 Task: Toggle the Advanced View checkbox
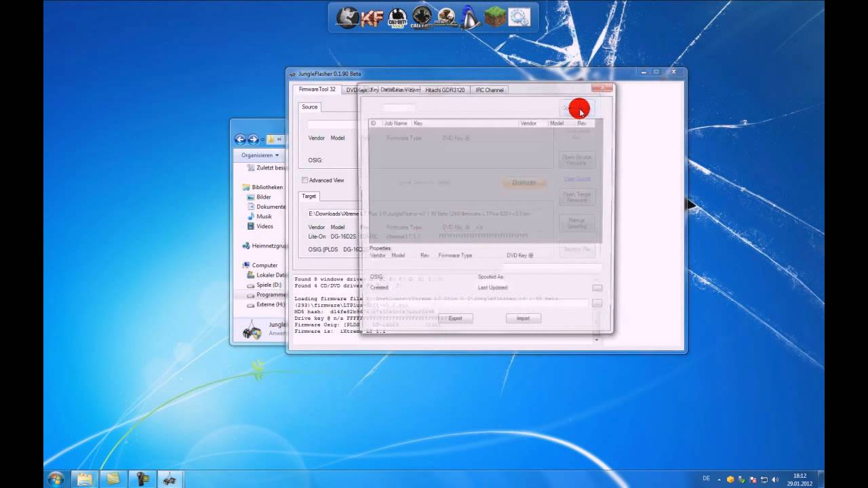tap(305, 180)
